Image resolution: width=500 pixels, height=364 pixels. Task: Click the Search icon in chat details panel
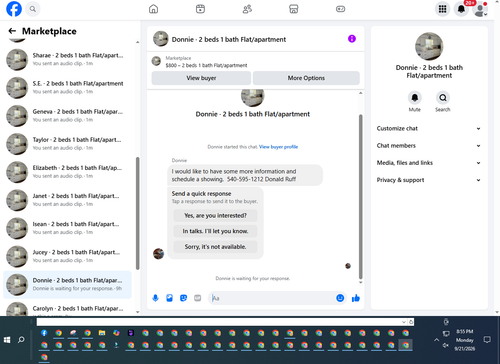pyautogui.click(x=443, y=98)
